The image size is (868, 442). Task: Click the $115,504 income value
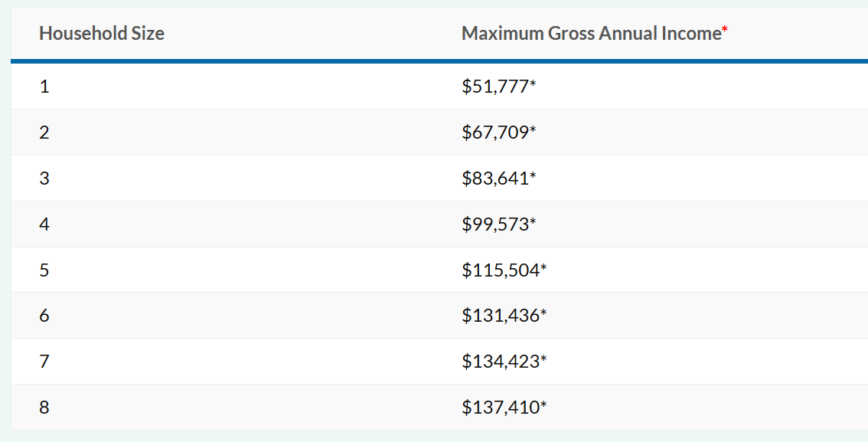(x=501, y=270)
